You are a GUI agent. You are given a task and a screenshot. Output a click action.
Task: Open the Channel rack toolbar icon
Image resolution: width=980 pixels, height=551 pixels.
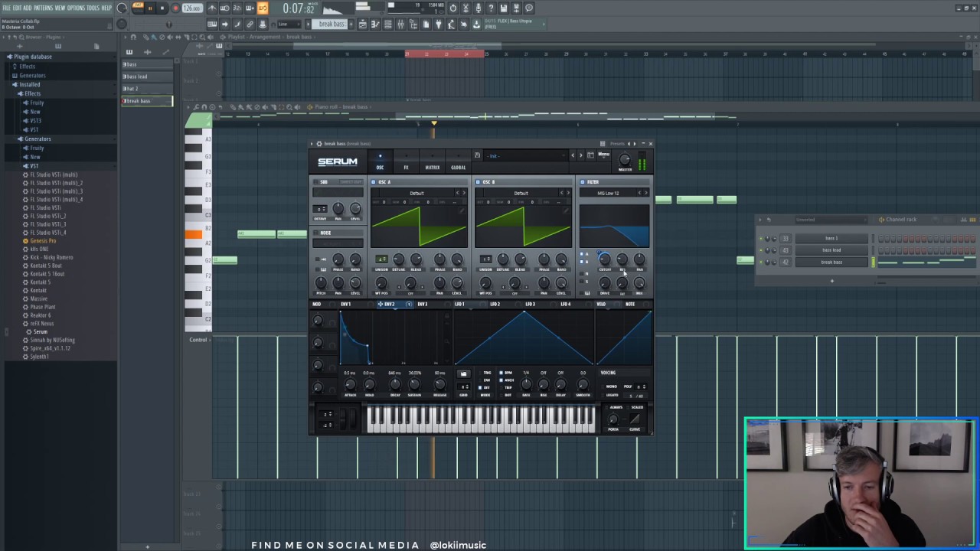click(387, 24)
